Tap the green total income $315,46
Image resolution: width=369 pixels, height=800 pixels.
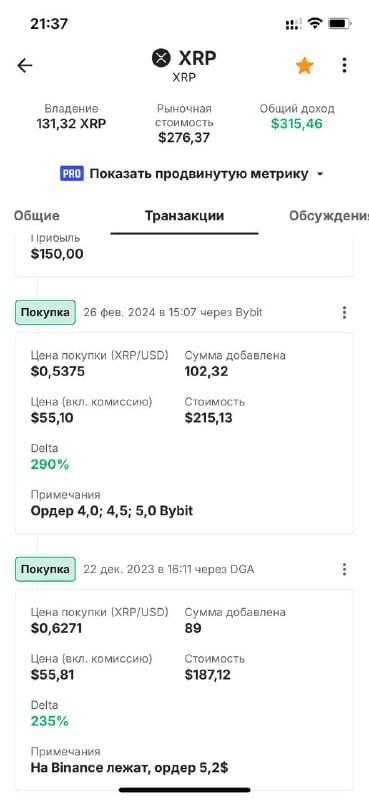click(297, 124)
